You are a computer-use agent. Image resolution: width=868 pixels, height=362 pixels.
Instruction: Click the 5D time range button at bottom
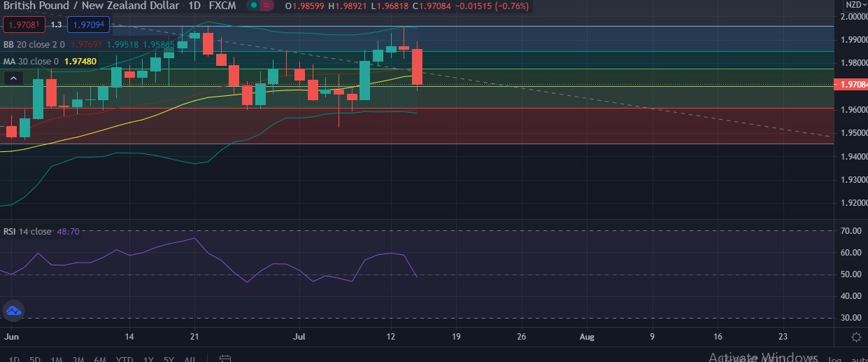(x=35, y=359)
